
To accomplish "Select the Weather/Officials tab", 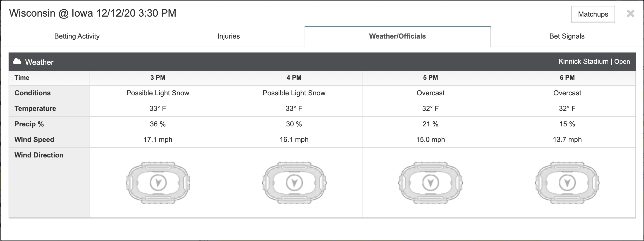I will coord(398,36).
